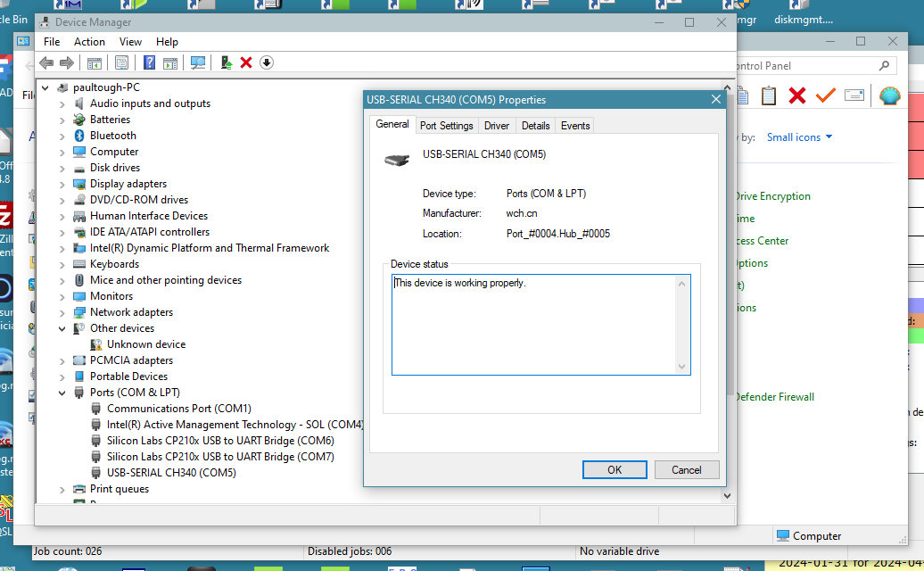The width and height of the screenshot is (924, 571).
Task: Click the down arrow of Device Manager tree scrollbar
Action: click(727, 495)
